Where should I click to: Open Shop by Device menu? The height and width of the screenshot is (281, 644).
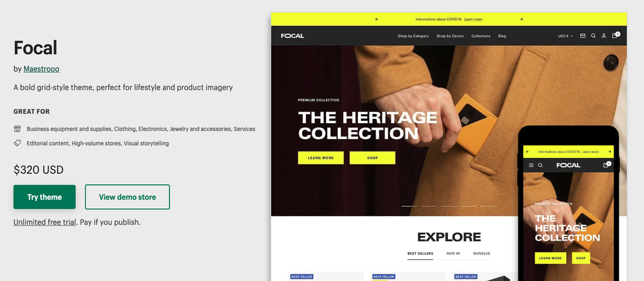point(450,35)
